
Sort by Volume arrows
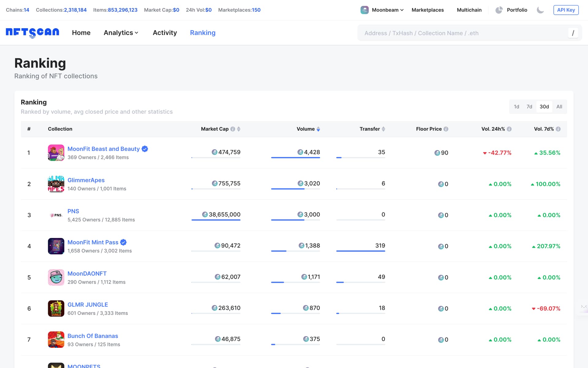click(x=318, y=129)
